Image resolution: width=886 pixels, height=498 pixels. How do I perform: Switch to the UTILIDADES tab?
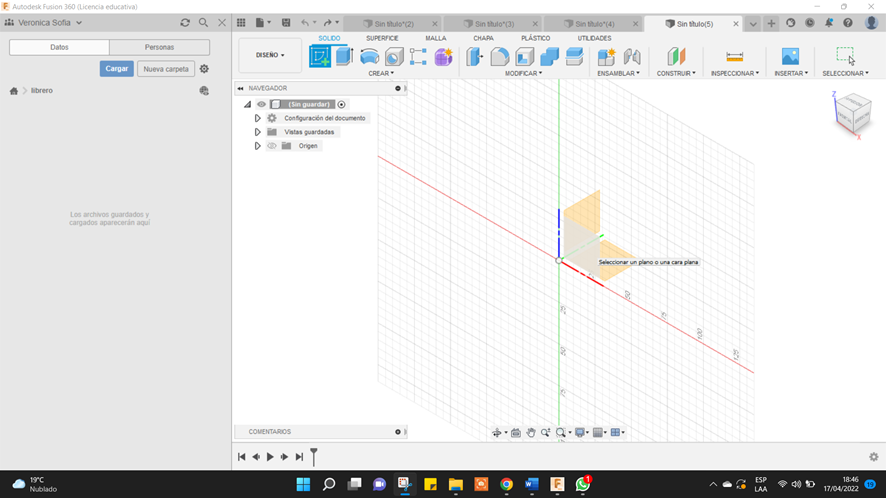coord(594,38)
